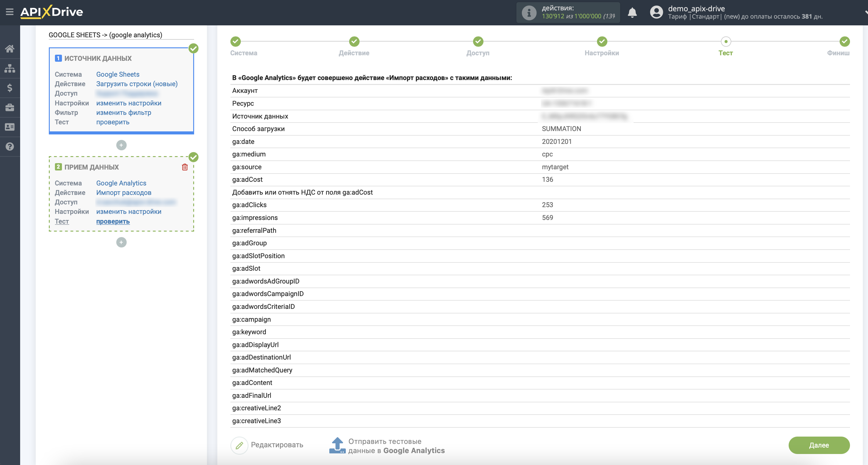868x465 pixels.
Task: Click изменить фильтр link
Action: [124, 112]
